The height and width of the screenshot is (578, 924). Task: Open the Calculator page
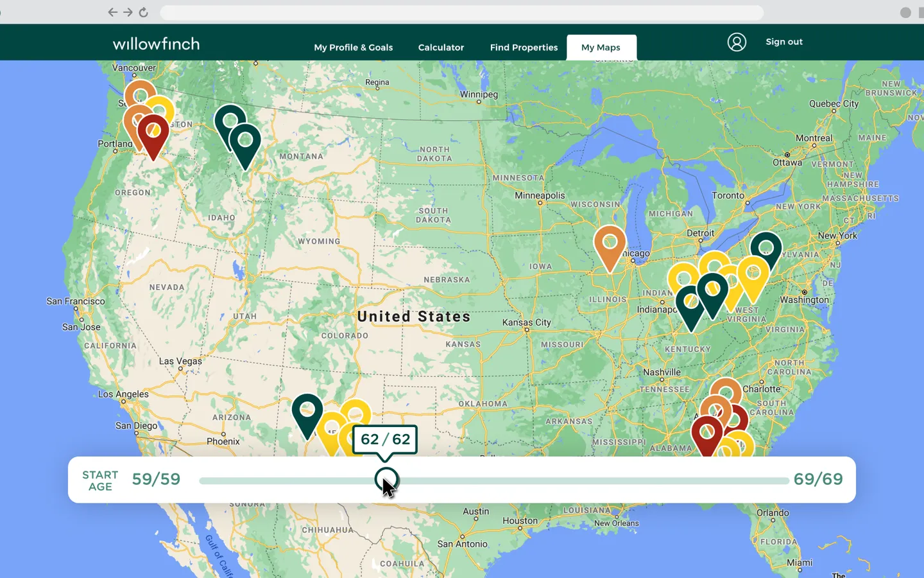pos(441,47)
